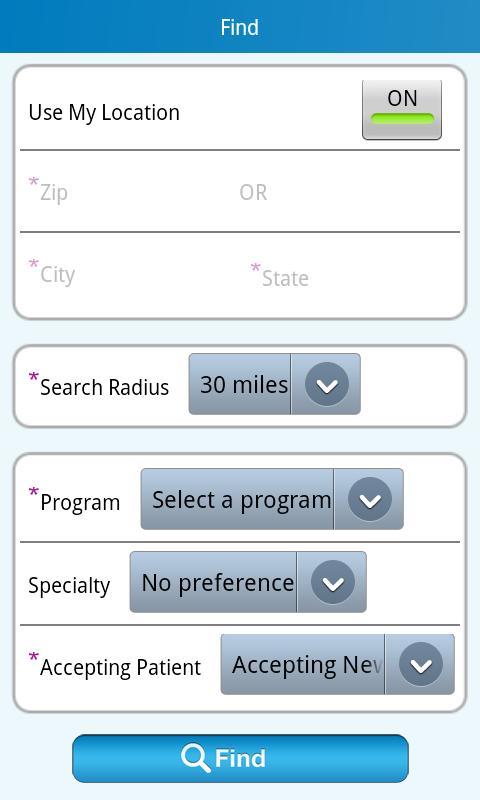This screenshot has height=800, width=480.
Task: Toggle the Use My Location ON switch
Action: coord(402,110)
